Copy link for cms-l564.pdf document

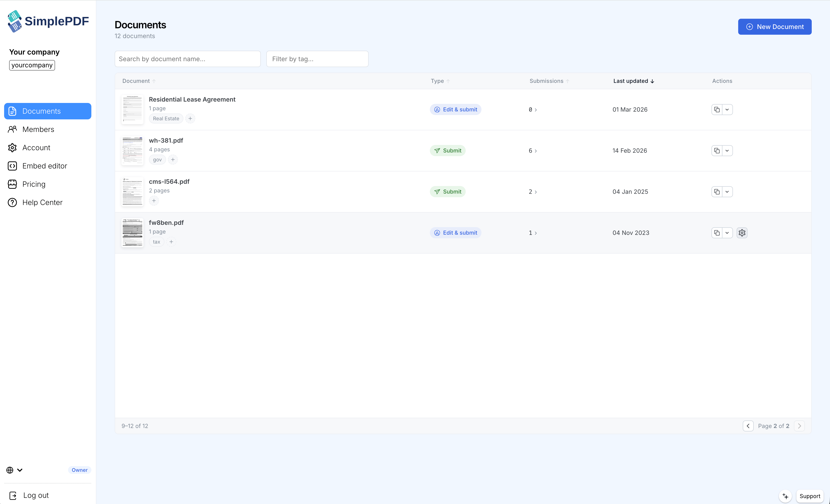(716, 192)
